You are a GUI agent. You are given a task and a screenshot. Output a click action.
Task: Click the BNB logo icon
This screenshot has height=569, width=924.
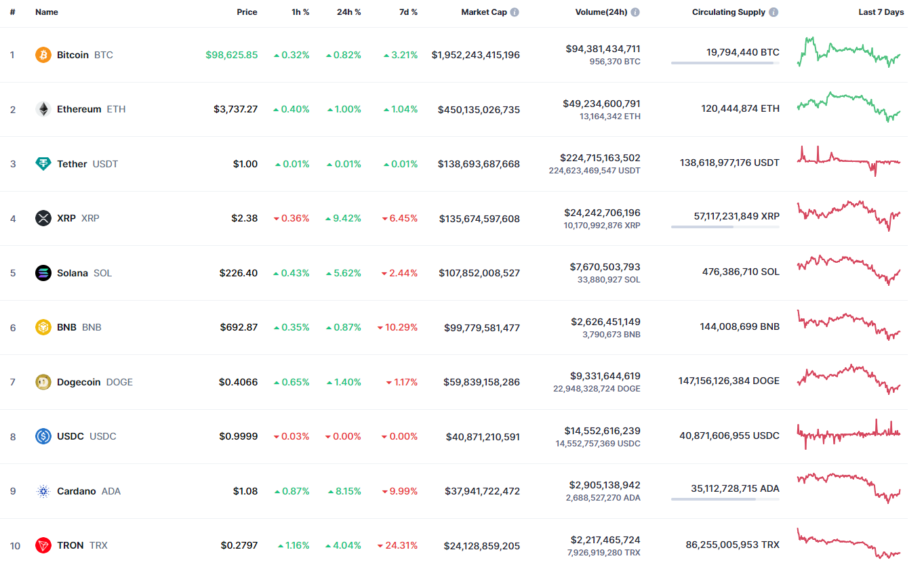tap(43, 327)
